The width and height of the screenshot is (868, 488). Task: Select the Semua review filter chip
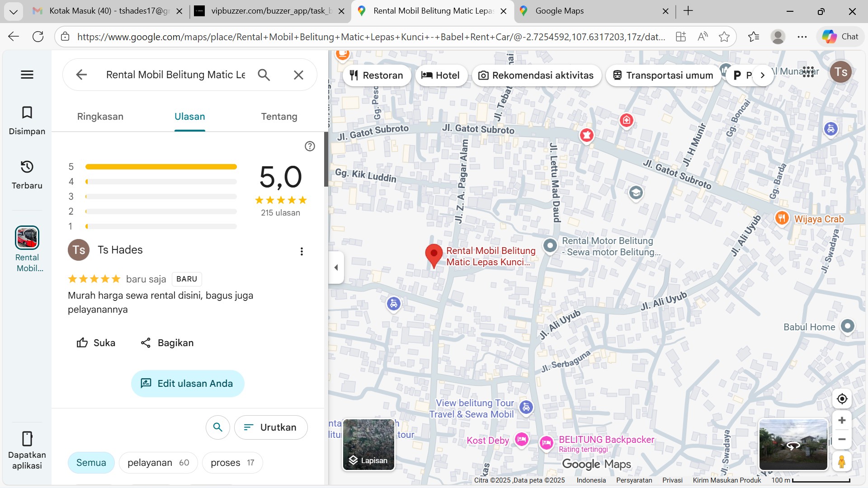point(91,463)
